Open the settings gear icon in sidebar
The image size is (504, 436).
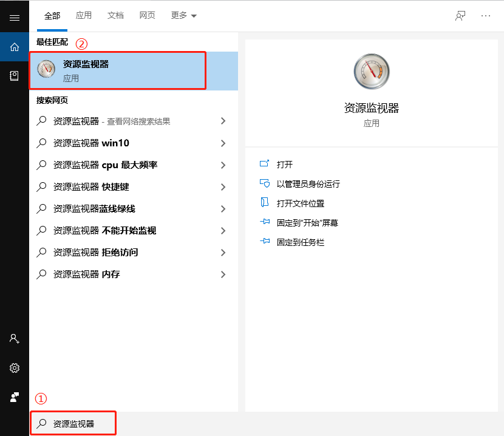pos(15,368)
